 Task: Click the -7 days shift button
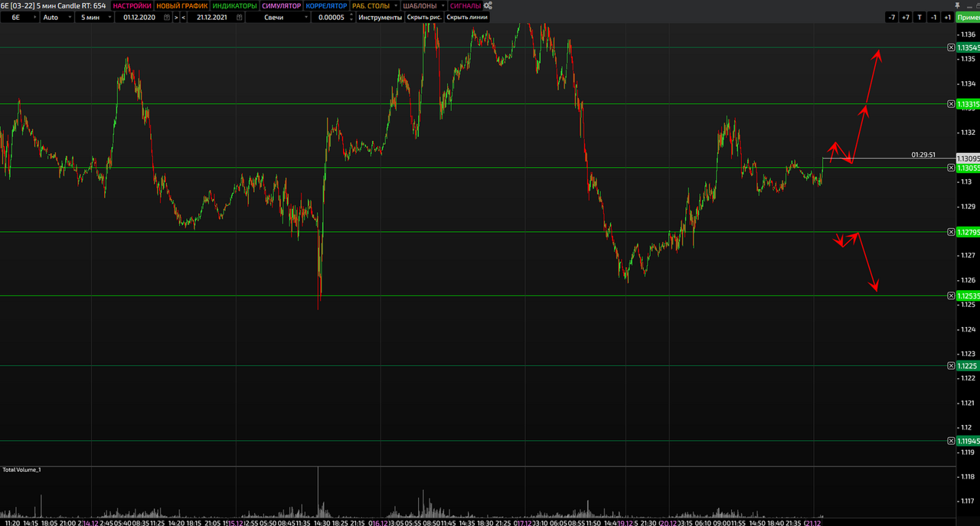click(x=891, y=17)
